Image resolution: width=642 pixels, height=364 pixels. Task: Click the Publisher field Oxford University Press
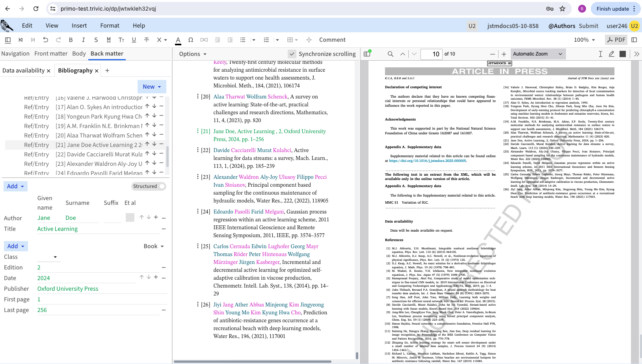[68, 289]
